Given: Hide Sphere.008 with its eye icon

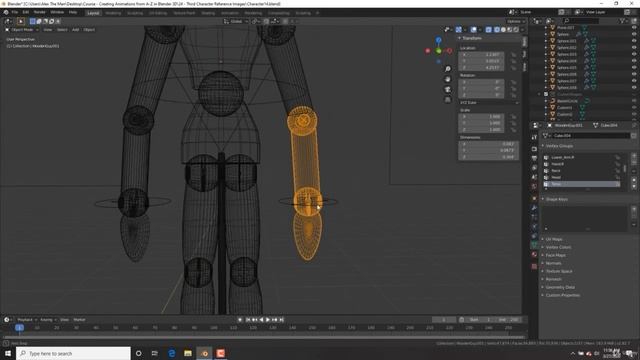Looking at the screenshot, I should pos(634,87).
